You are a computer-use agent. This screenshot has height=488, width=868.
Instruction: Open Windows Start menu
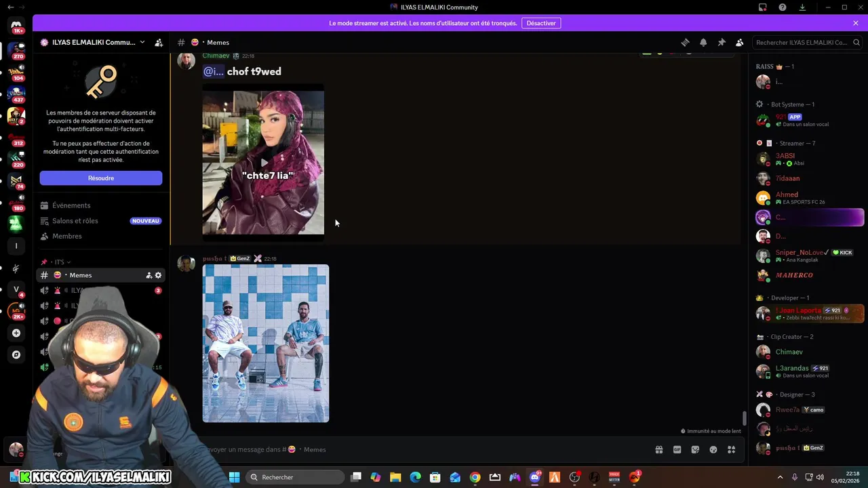(x=235, y=477)
